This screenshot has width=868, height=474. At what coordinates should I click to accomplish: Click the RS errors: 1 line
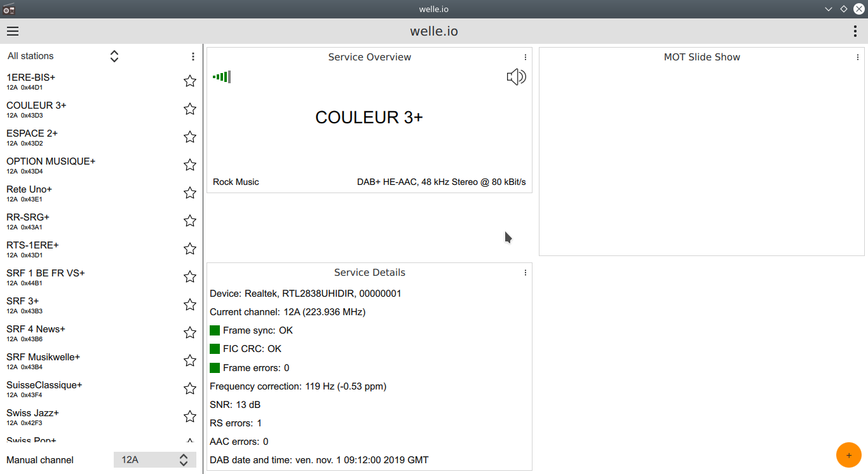click(x=236, y=423)
